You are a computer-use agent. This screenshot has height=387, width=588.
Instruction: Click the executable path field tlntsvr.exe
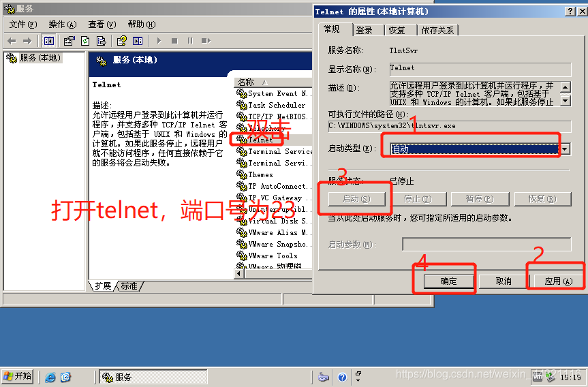click(x=450, y=126)
